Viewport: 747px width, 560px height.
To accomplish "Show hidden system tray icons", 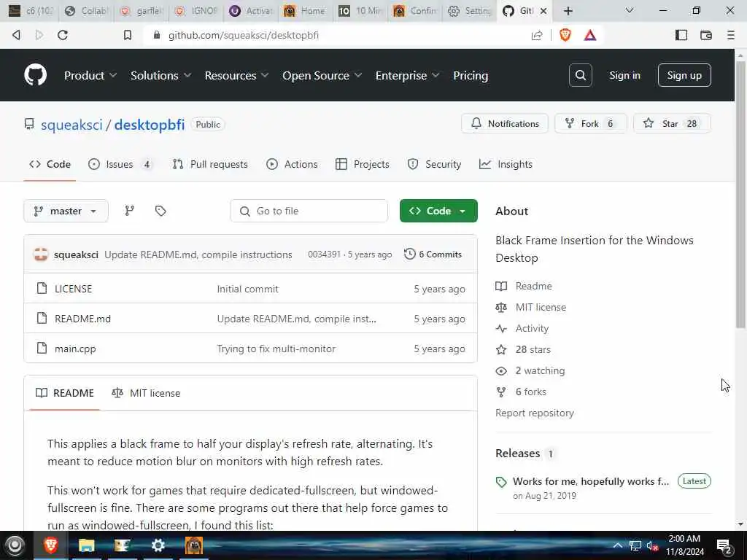I will pos(617,545).
